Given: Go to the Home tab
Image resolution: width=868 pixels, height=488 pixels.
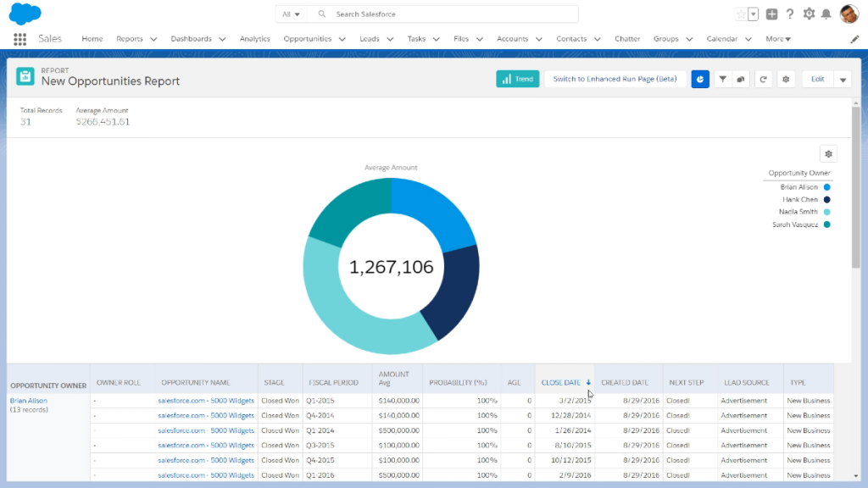Looking at the screenshot, I should coord(92,39).
